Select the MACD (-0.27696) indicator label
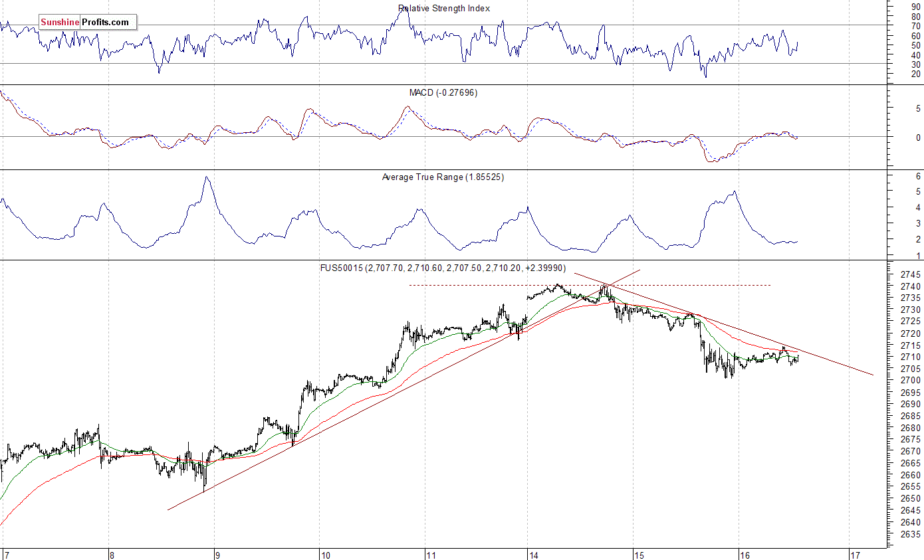 coord(443,92)
